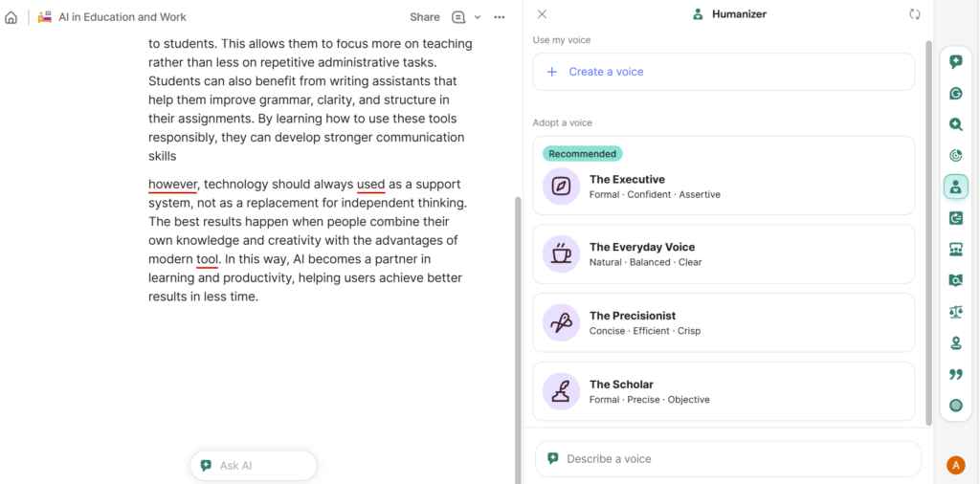
Task: Open the Share dialog
Action: (424, 17)
